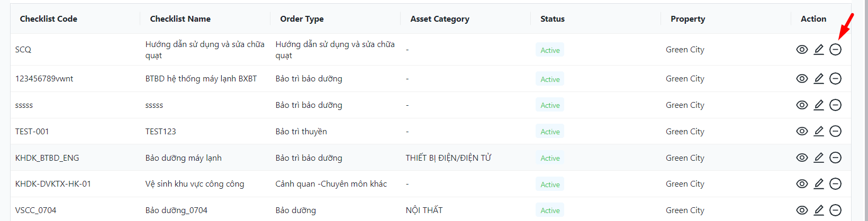Click Active badge in KHDK_BTBD_ENG row
868x221 pixels.
[550, 158]
